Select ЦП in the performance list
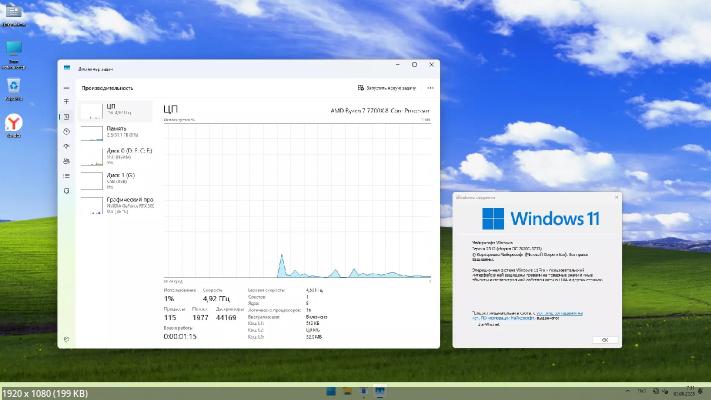Image resolution: width=711 pixels, height=400 pixels. click(x=115, y=110)
